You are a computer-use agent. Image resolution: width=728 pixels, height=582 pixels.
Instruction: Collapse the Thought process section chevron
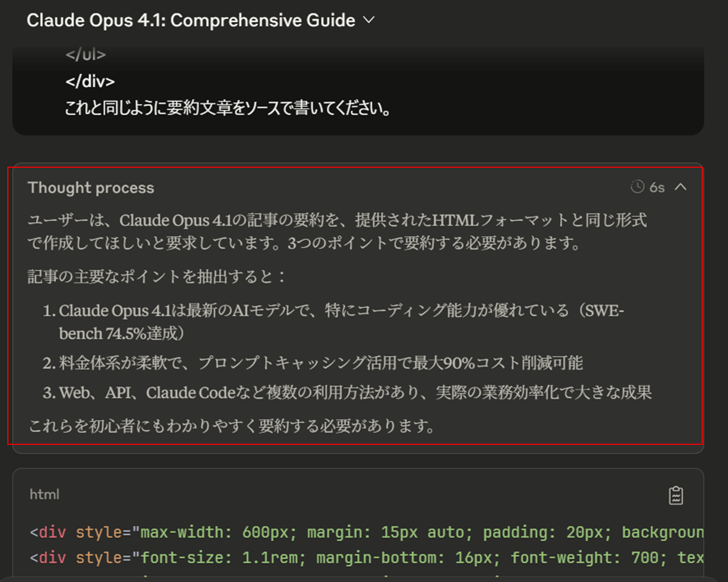681,187
